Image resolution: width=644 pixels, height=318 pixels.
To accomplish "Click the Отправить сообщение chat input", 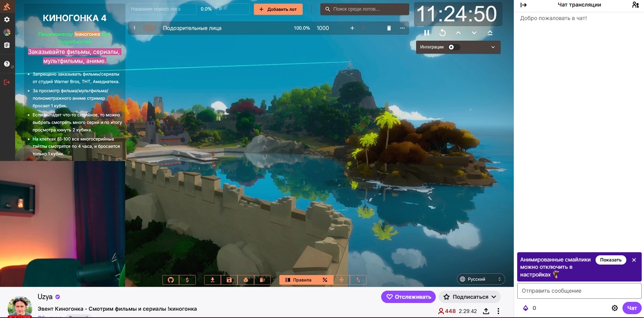I will [x=579, y=291].
